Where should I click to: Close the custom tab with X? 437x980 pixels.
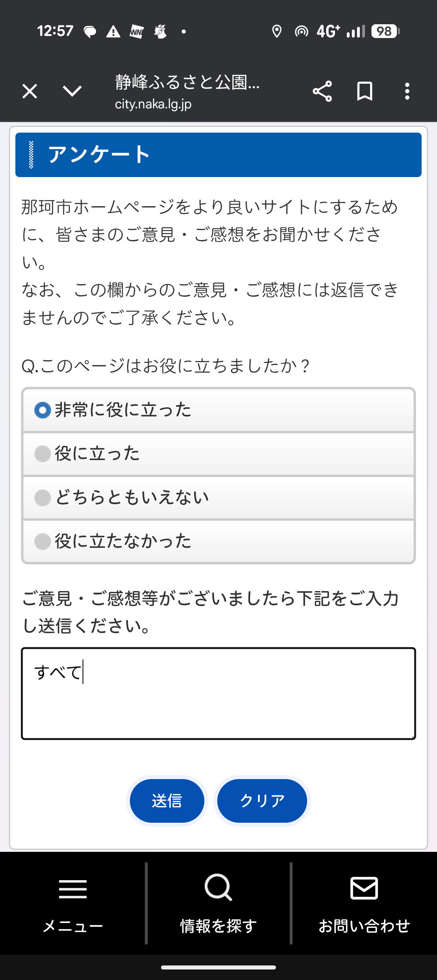[30, 91]
